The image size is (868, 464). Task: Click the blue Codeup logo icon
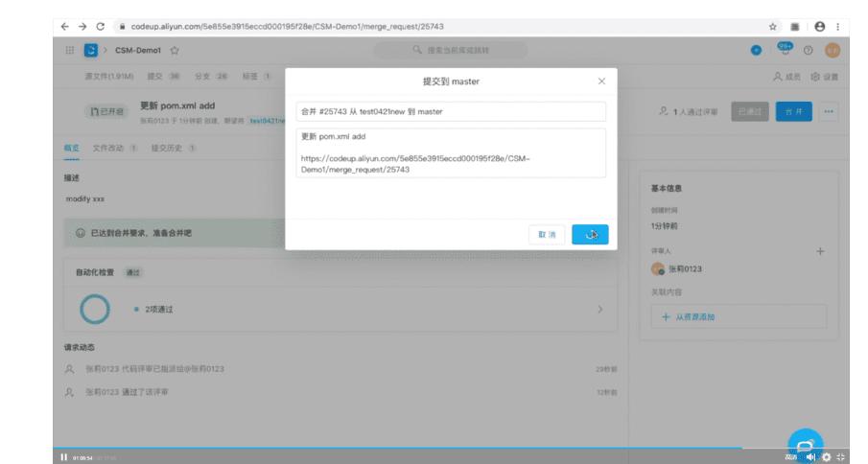91,50
